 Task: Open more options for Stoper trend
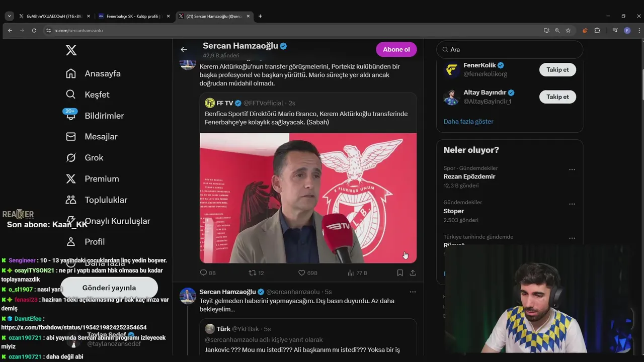pyautogui.click(x=572, y=204)
